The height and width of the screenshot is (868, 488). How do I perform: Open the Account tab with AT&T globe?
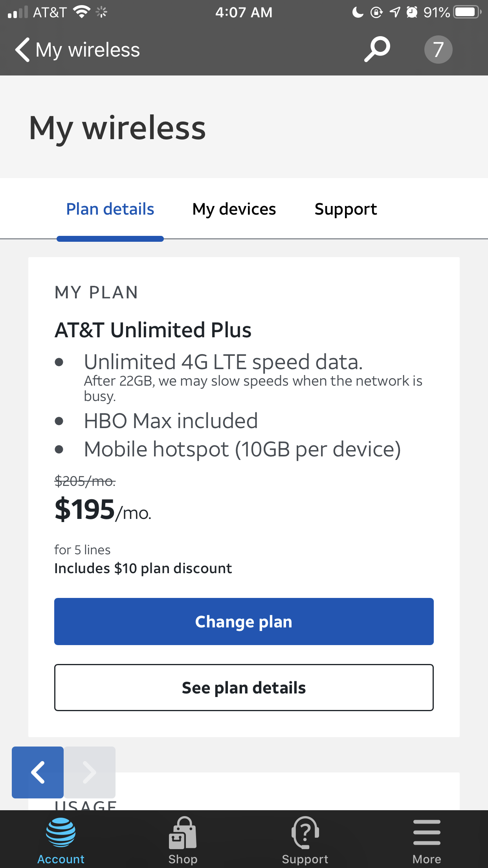[x=61, y=840]
